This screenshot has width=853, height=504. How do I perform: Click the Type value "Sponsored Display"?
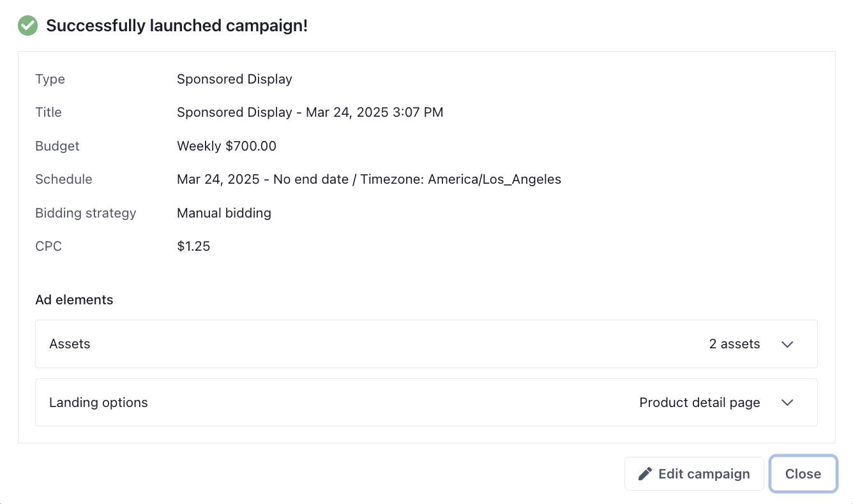(x=234, y=79)
